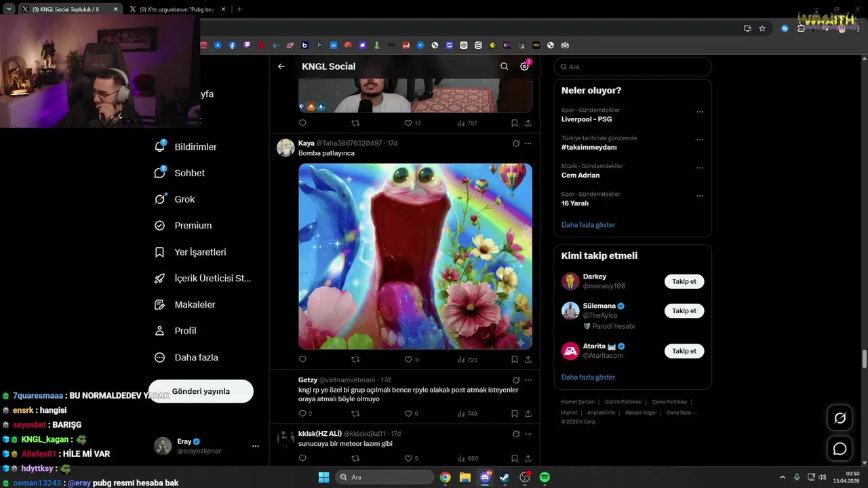Like the post with 13 likes
The width and height of the screenshot is (868, 488).
point(412,123)
